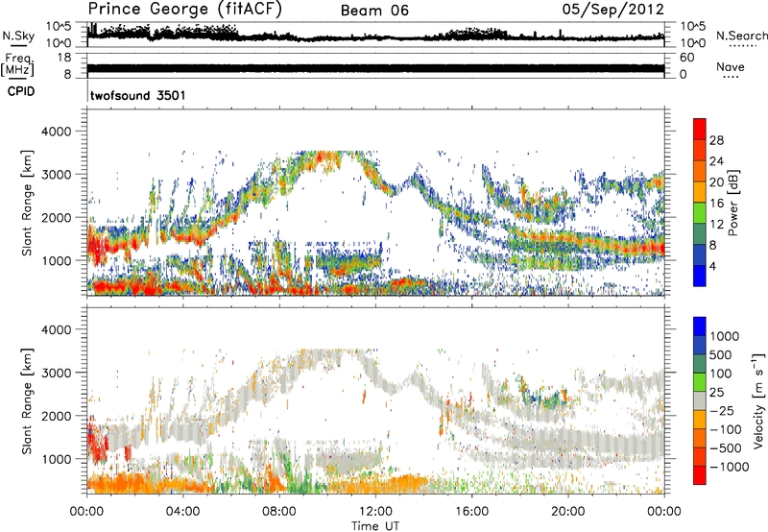Click the "04:00" time tick label
This screenshot has width=768, height=532.
[182, 511]
